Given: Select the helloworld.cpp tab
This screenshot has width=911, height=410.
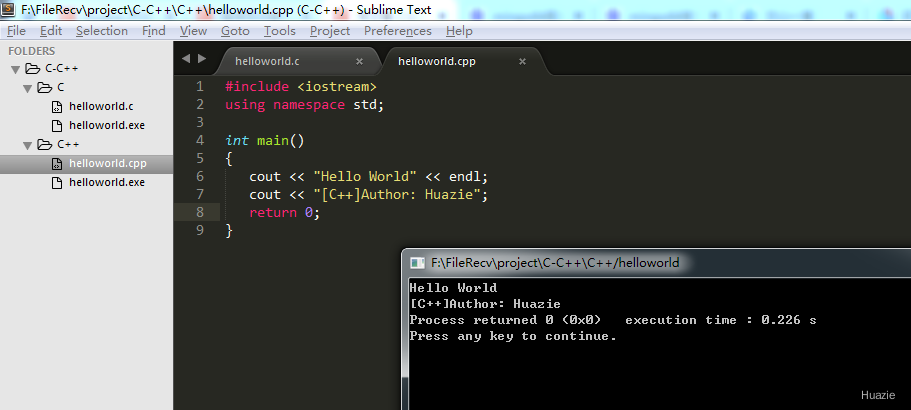Looking at the screenshot, I should [437, 61].
